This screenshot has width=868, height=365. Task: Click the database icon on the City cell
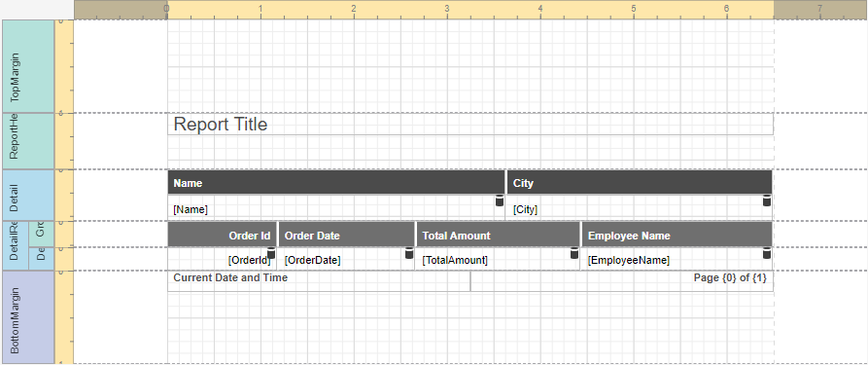tap(767, 201)
